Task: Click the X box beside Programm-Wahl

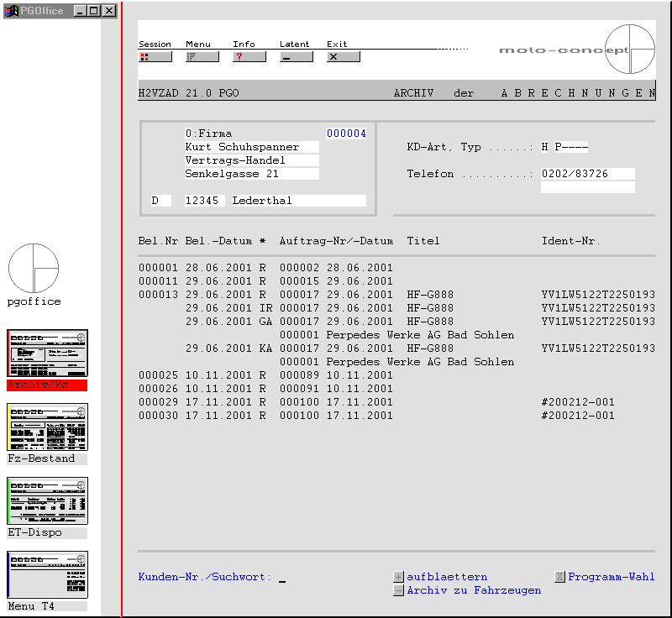Action: click(x=559, y=578)
